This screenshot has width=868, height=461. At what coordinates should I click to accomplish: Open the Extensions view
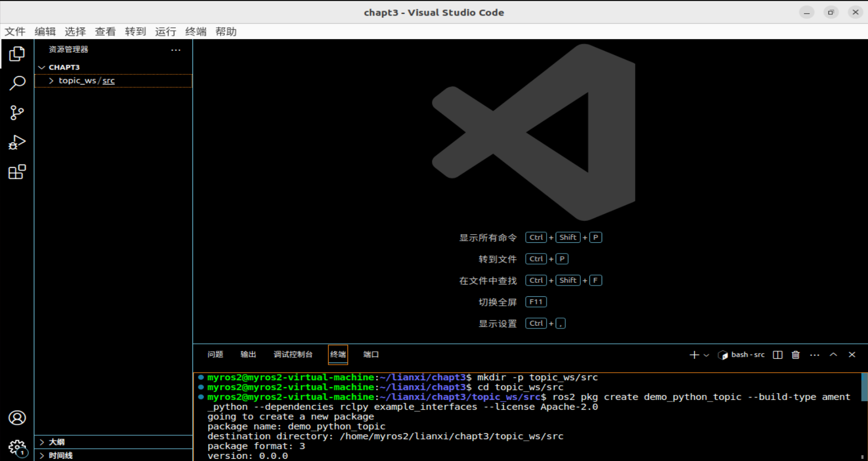[x=17, y=172]
